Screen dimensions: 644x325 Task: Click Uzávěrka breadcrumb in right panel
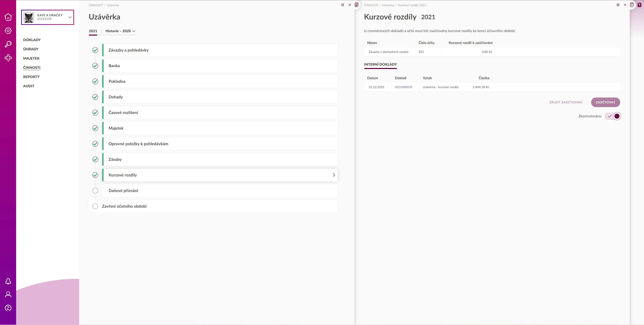click(388, 5)
